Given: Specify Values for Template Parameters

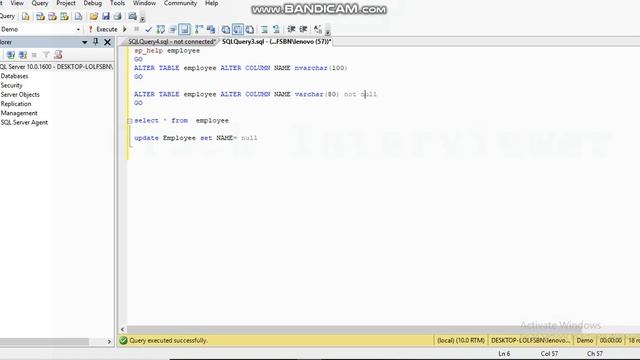Looking at the screenshot, I should coord(318,29).
